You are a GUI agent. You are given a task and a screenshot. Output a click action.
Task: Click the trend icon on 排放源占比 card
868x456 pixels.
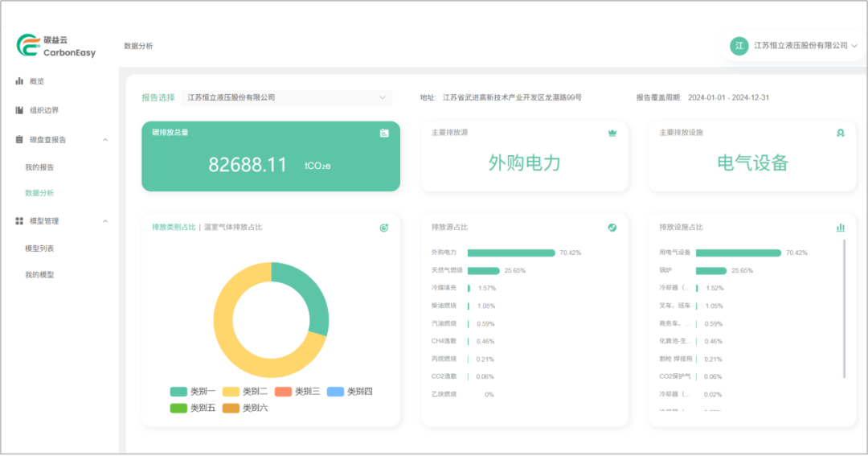click(612, 228)
